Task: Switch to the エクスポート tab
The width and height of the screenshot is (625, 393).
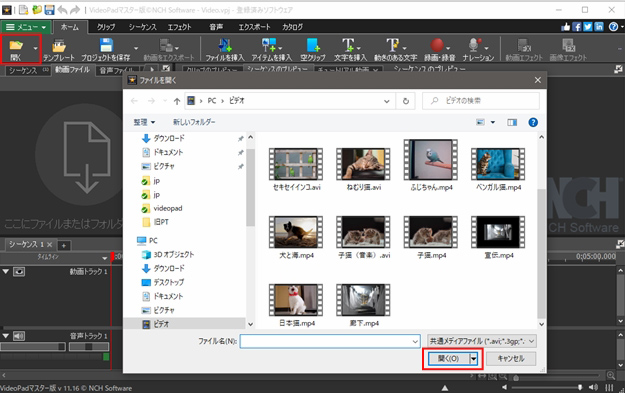Action: [x=254, y=27]
